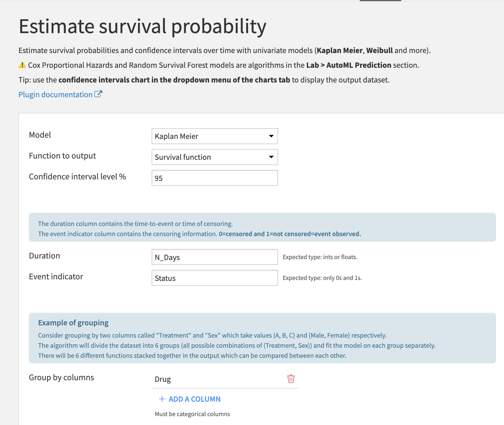Click the Confidence interval level field showing 95
Image resolution: width=504 pixels, height=425 pixels.
click(214, 178)
